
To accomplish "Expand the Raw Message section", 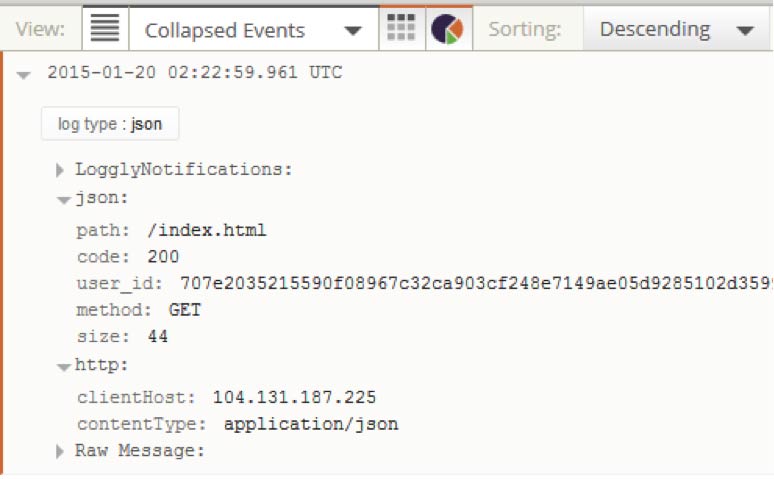I will pyautogui.click(x=61, y=452).
